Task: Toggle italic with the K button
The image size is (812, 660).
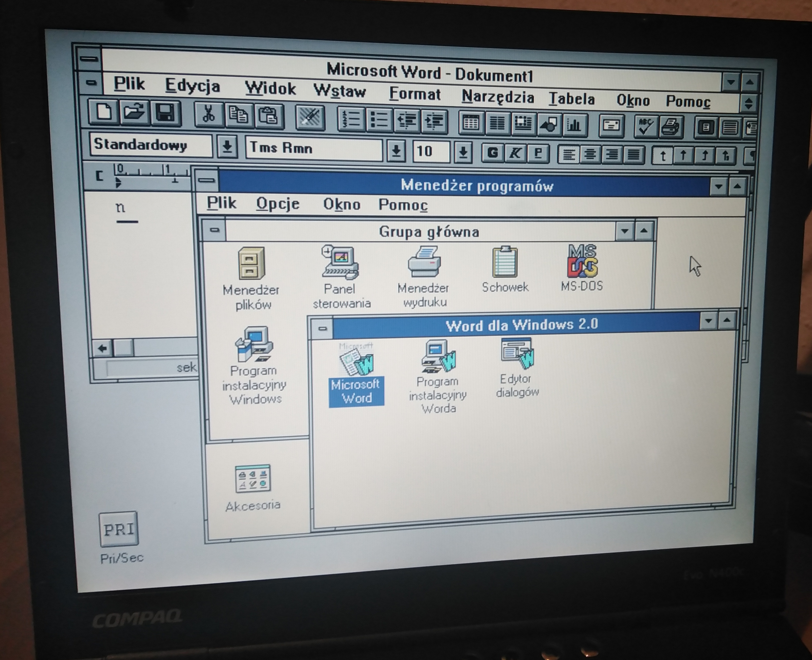Action: pos(515,153)
